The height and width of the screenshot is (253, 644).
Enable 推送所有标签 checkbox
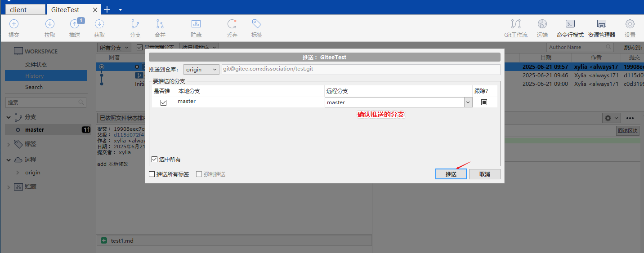[x=152, y=174]
